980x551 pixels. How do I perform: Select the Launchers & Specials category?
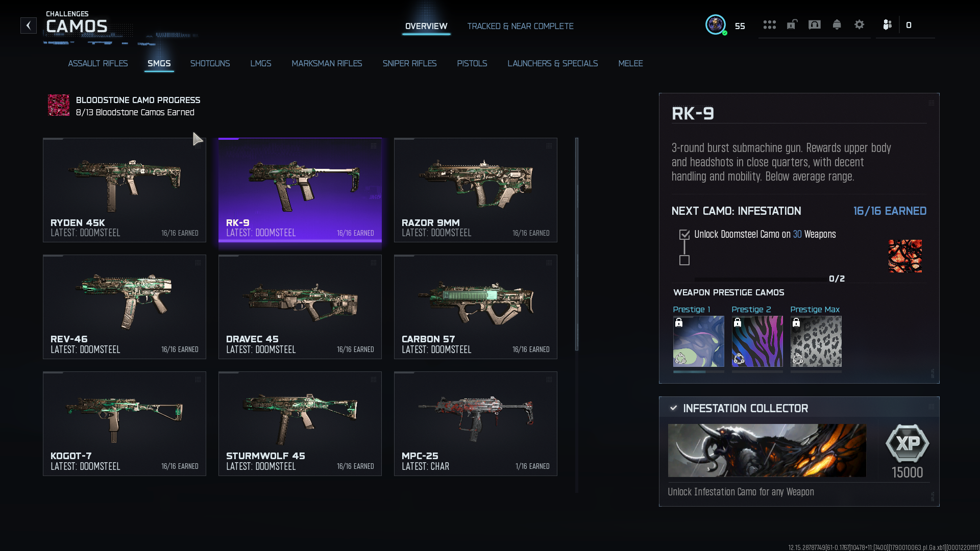click(553, 63)
